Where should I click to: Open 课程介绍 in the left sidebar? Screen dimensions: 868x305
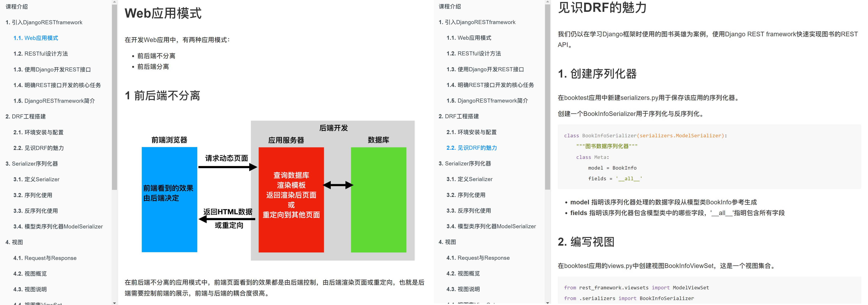(17, 7)
